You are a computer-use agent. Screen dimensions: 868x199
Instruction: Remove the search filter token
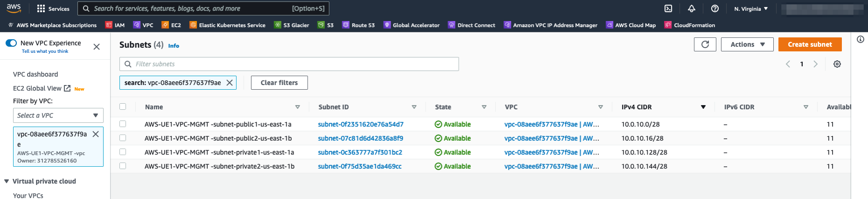tap(230, 83)
